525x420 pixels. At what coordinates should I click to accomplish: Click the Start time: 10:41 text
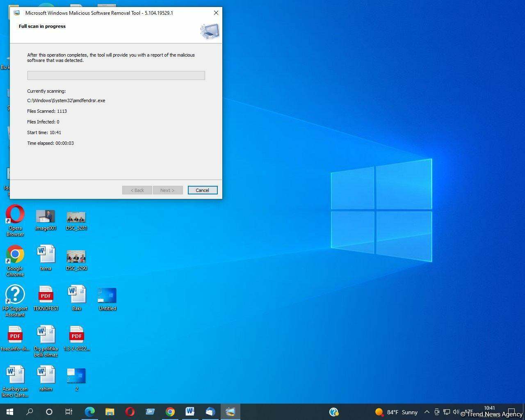click(44, 132)
